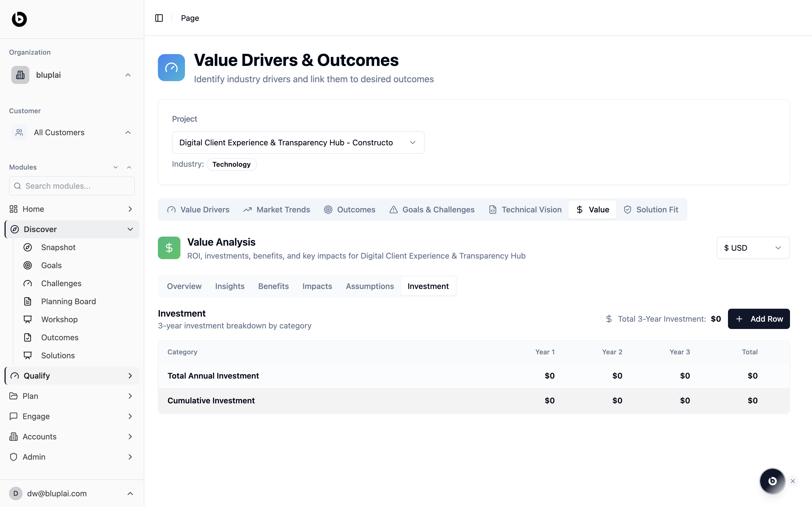Expand the Qualify module

coord(130,376)
